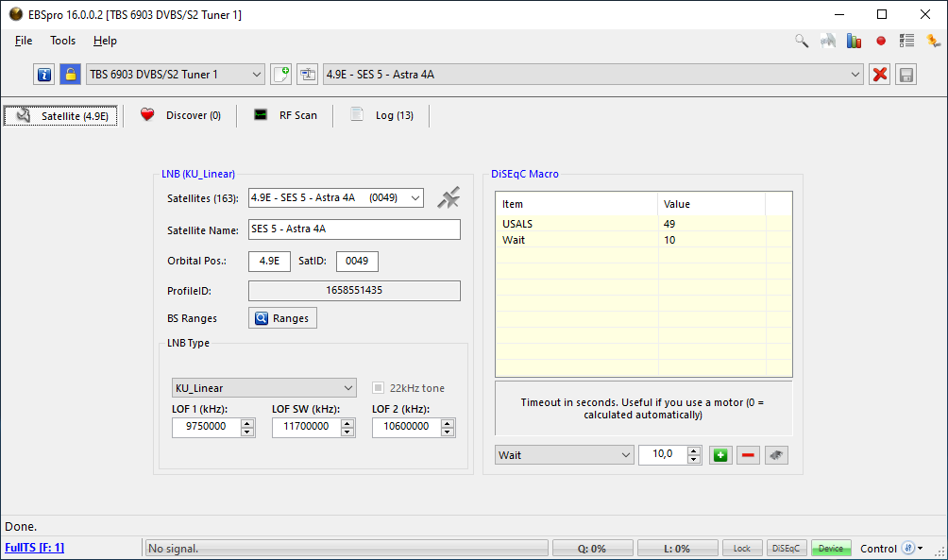Click the satellite dish icon beside Satellites dropdown
Viewport: 948px width, 560px height.
(x=449, y=198)
